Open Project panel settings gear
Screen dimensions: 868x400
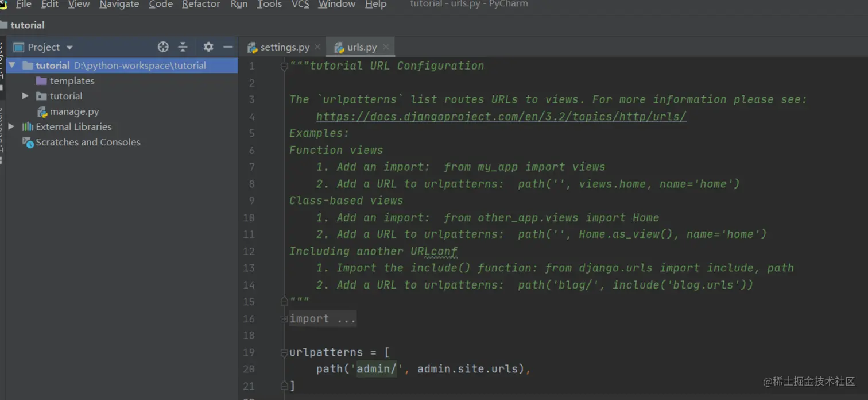coord(208,47)
